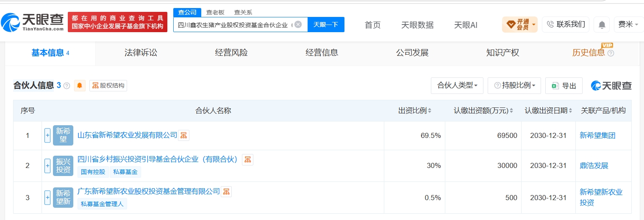Sort table by 出资比例 column
The width and height of the screenshot is (644, 220).
click(415, 111)
